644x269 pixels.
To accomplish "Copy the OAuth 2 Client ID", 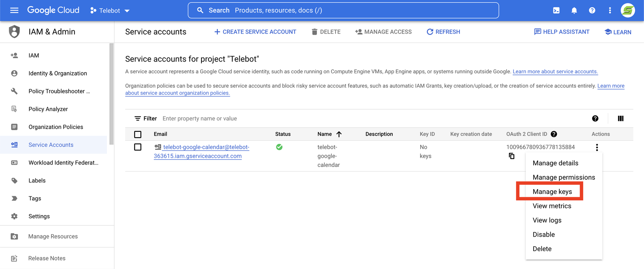I will tap(511, 156).
